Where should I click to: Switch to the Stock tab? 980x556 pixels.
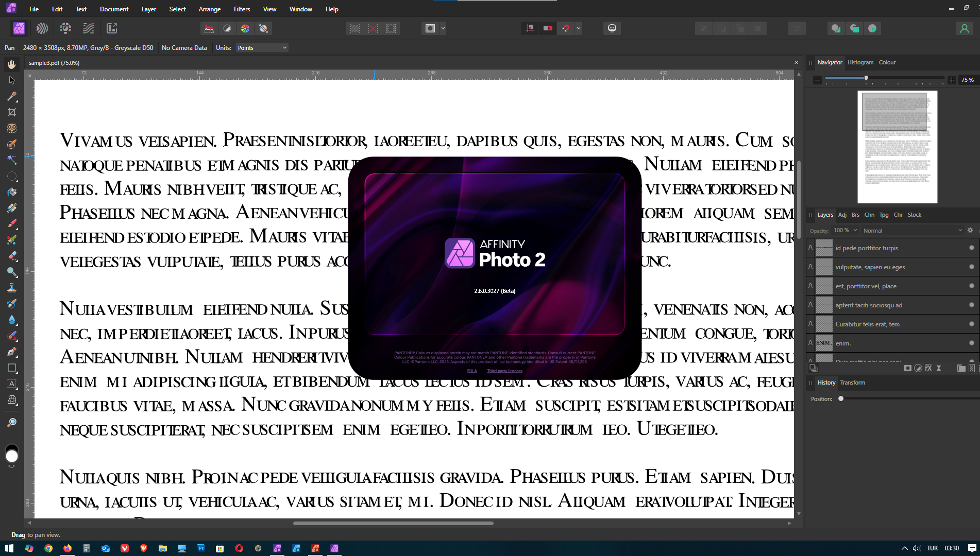pos(915,215)
